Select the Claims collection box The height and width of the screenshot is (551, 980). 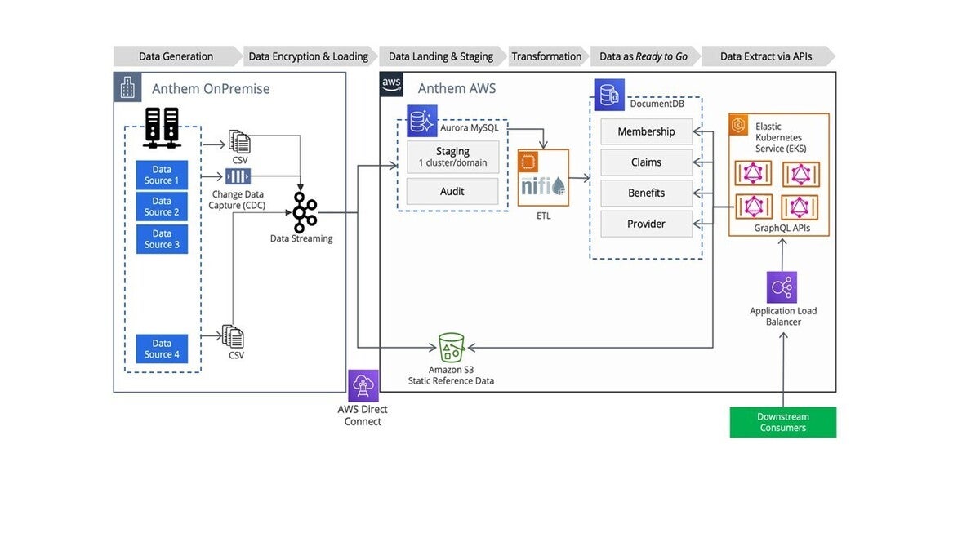647,162
